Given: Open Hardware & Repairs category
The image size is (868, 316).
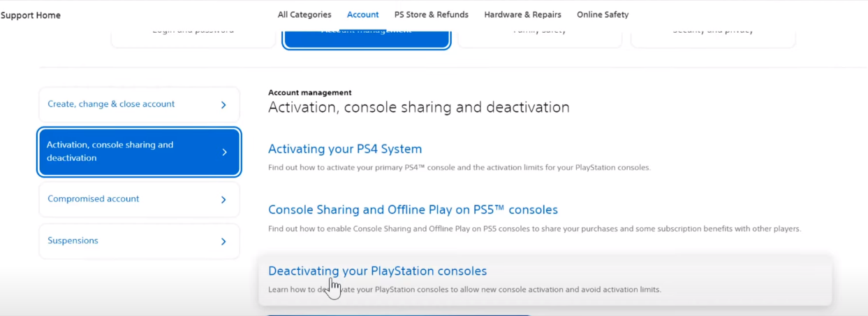Looking at the screenshot, I should tap(523, 15).
